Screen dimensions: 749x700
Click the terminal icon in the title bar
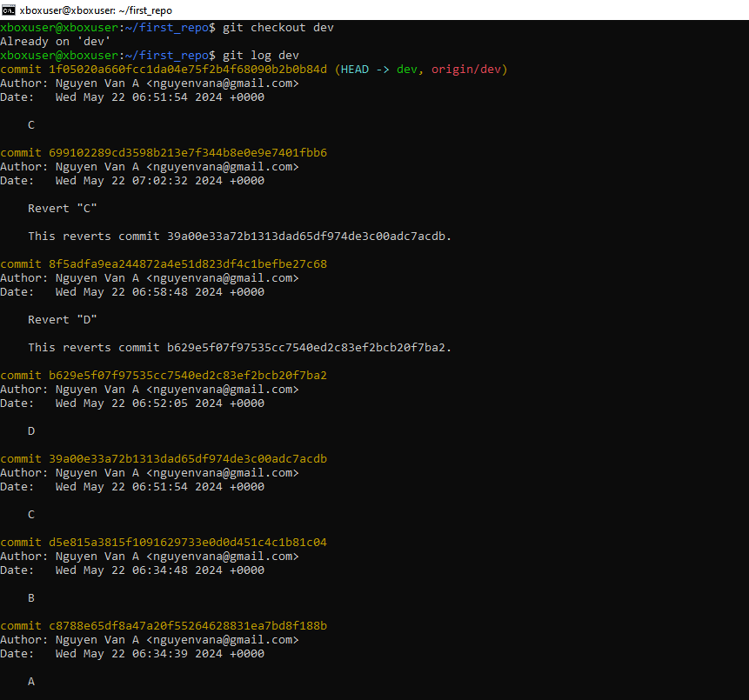point(9,10)
